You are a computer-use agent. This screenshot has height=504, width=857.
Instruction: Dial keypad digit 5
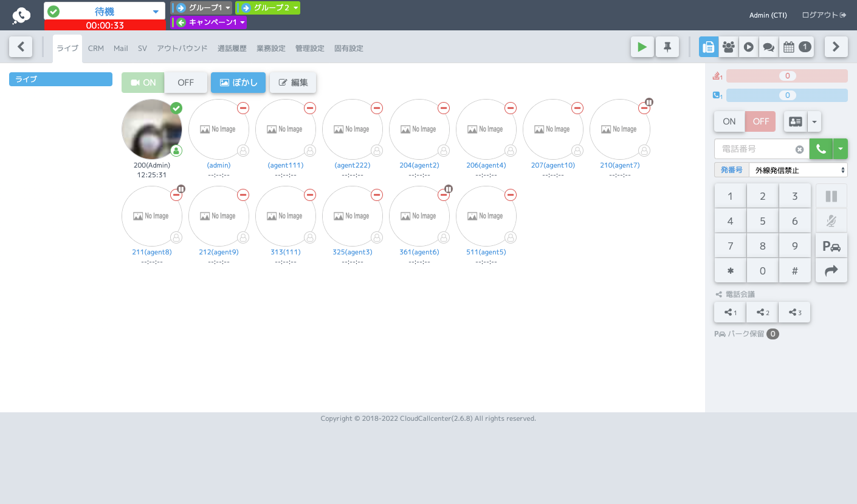763,221
